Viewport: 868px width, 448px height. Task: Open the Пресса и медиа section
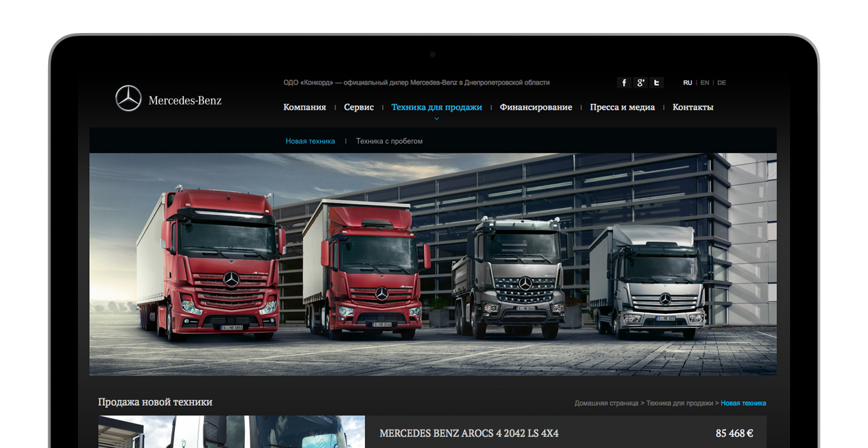click(x=622, y=107)
